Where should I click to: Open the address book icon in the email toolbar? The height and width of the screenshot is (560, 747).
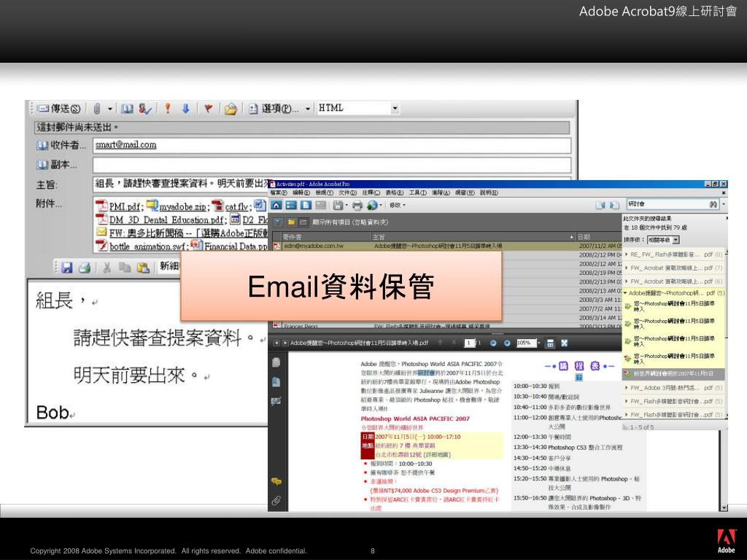pyautogui.click(x=127, y=109)
